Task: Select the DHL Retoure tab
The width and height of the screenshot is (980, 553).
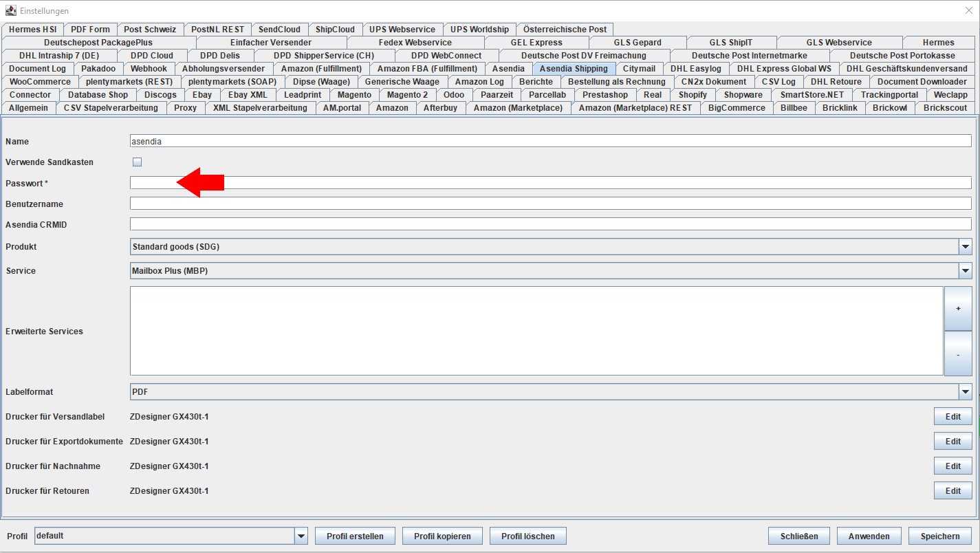Action: point(836,82)
